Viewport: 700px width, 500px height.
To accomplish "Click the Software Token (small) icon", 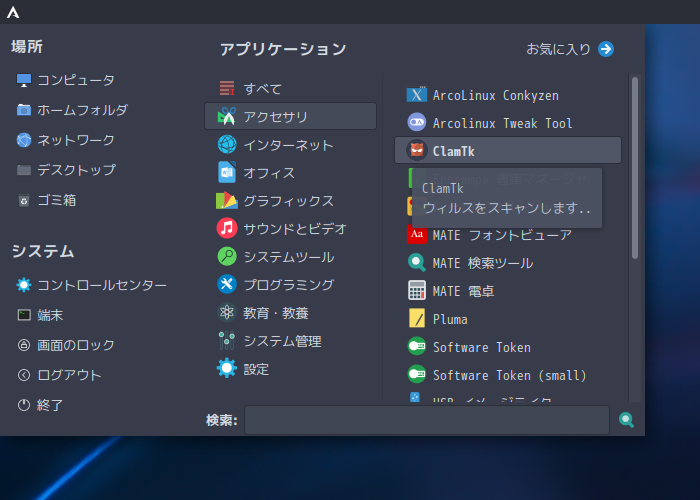I will coord(417,374).
